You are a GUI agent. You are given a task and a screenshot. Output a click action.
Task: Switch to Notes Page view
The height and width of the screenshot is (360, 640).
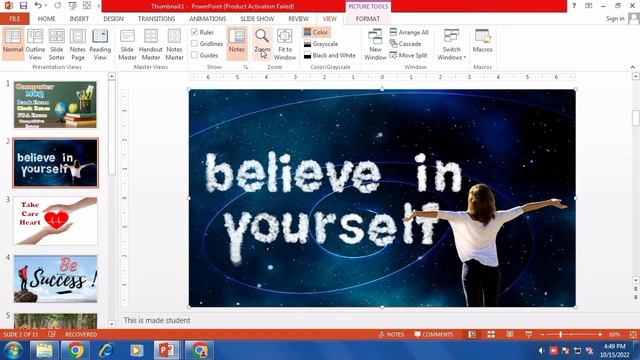78,44
